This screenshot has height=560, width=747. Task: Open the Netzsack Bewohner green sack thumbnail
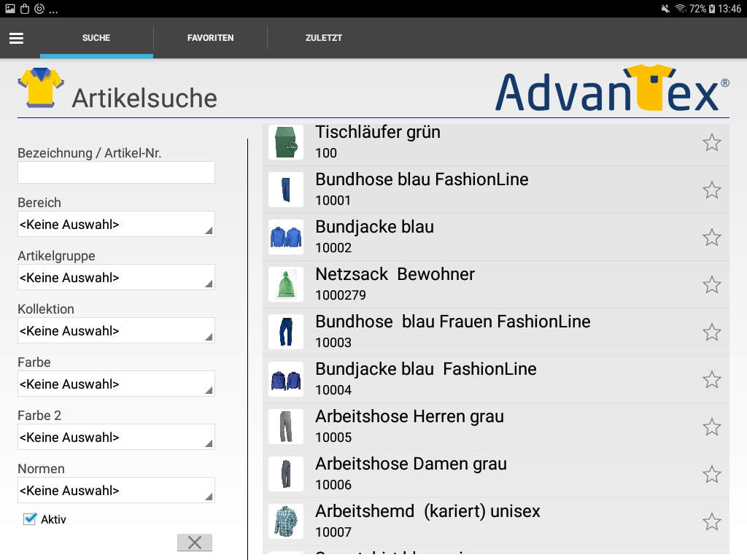pos(286,284)
